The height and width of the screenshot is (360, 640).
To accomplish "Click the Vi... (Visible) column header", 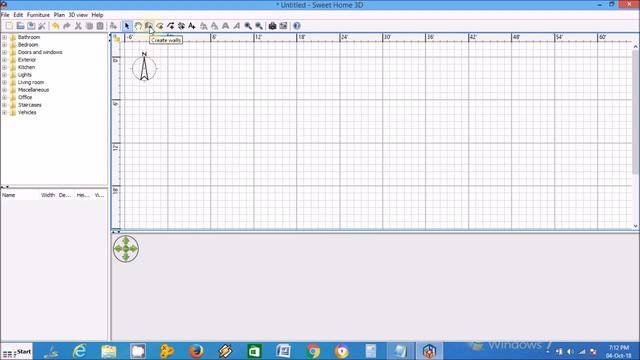I will click(100, 195).
